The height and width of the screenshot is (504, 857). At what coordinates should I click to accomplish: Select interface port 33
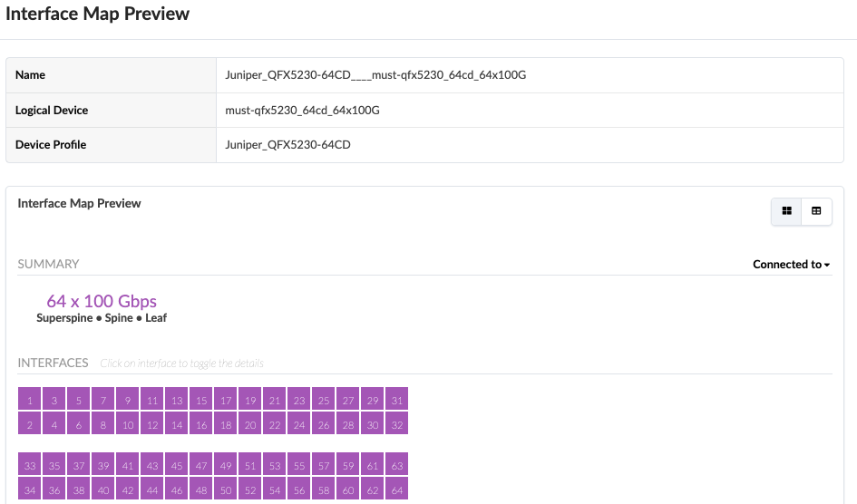(30, 464)
